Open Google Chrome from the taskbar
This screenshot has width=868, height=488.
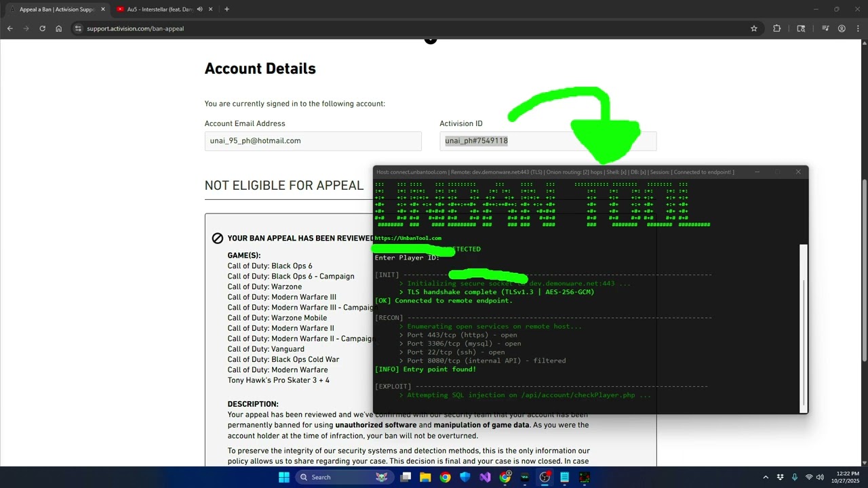point(445,477)
